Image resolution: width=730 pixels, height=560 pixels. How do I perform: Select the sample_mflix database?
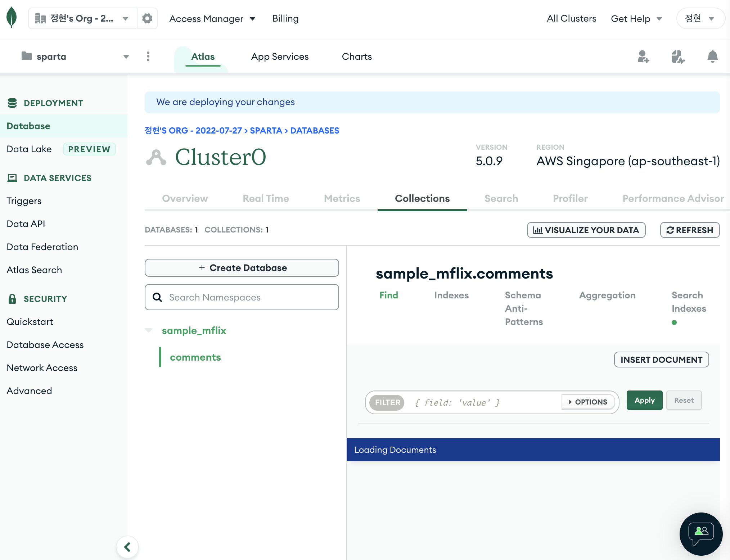pos(194,330)
